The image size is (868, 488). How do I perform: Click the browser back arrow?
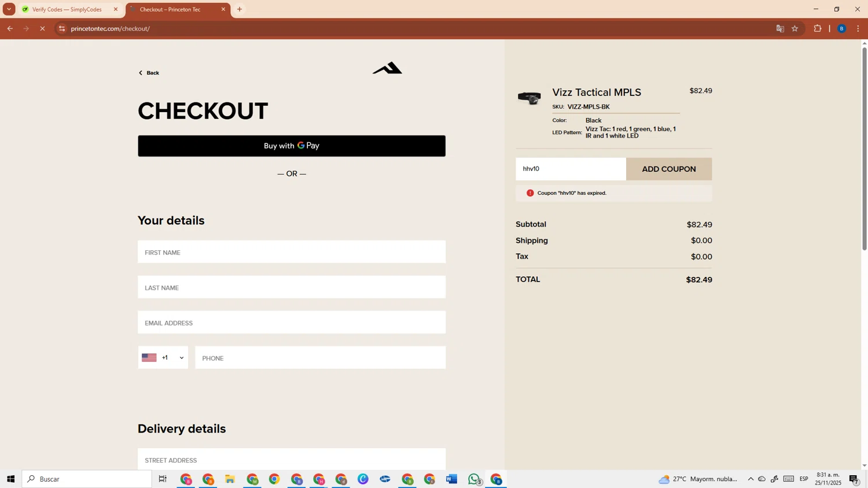pos(10,28)
